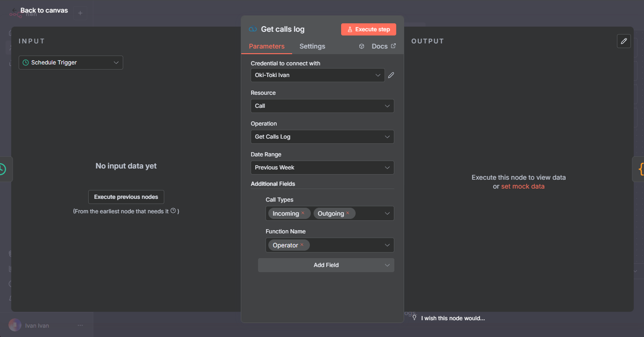Switch to the Settings tab
This screenshot has height=337, width=644.
pyautogui.click(x=312, y=46)
